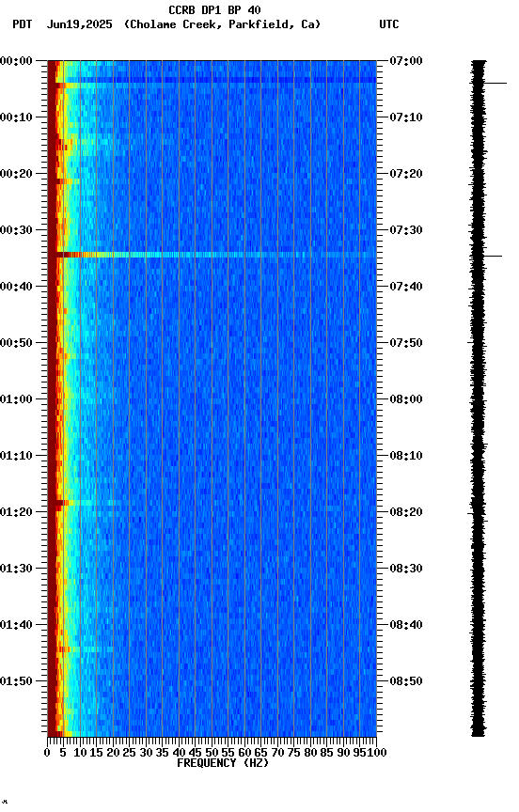Click the frequency axis label 20

point(113,753)
